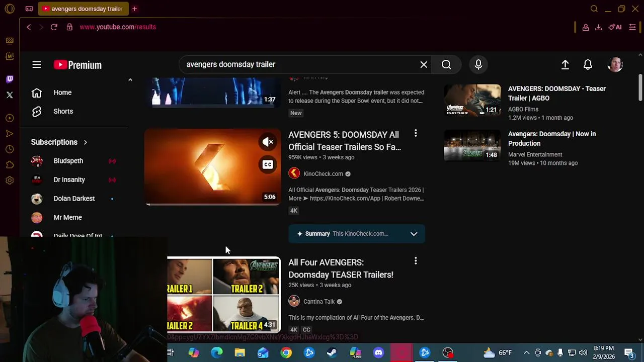This screenshot has height=362, width=644.
Task: Open the upload video icon
Action: pyautogui.click(x=565, y=64)
